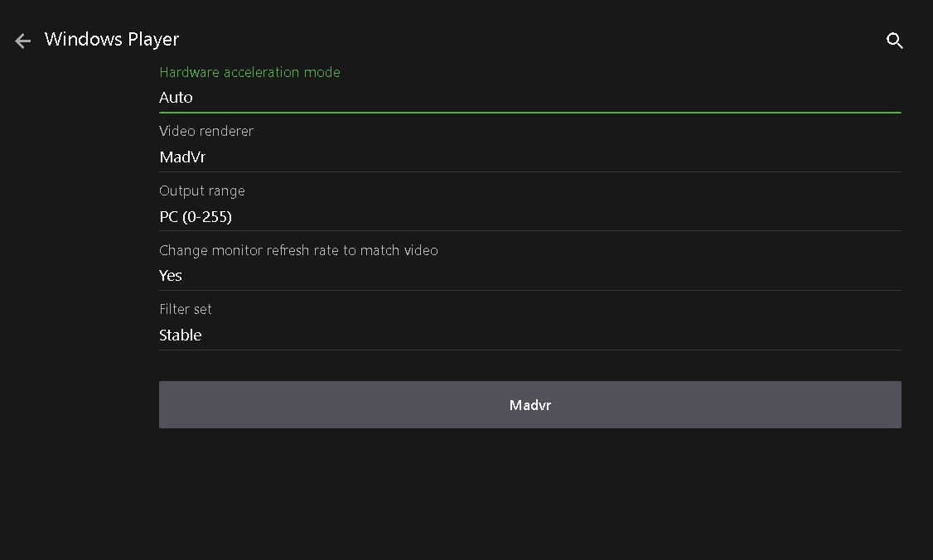The image size is (933, 560).
Task: Click the 'Yes' refresh rate value
Action: point(171,276)
